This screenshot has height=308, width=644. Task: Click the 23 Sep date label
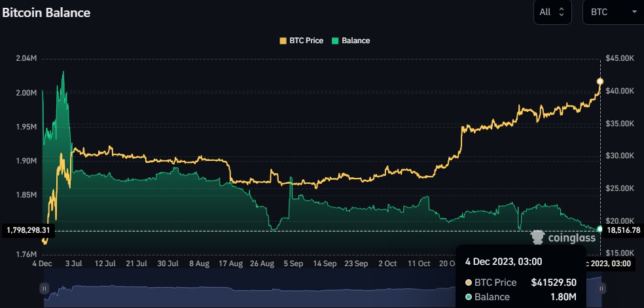tap(356, 264)
